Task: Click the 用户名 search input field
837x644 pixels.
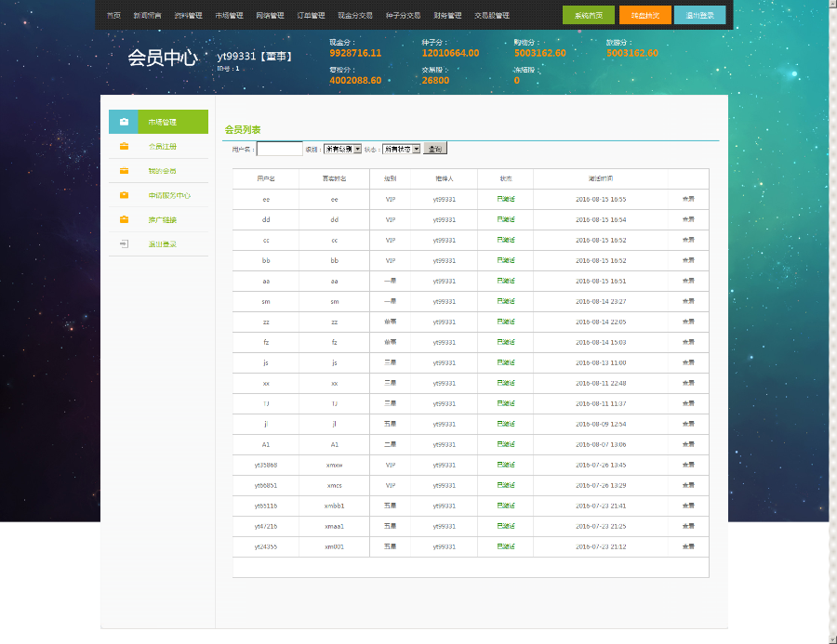Action: [279, 149]
